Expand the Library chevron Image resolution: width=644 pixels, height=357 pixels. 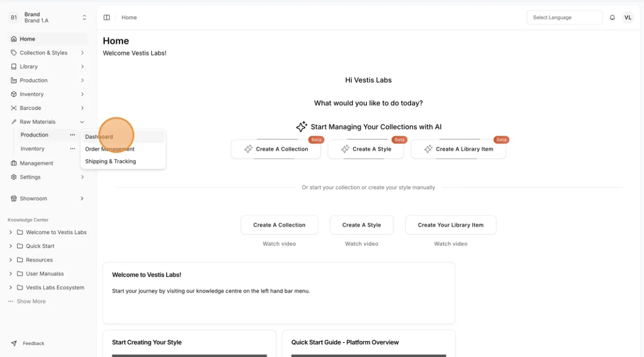(82, 67)
